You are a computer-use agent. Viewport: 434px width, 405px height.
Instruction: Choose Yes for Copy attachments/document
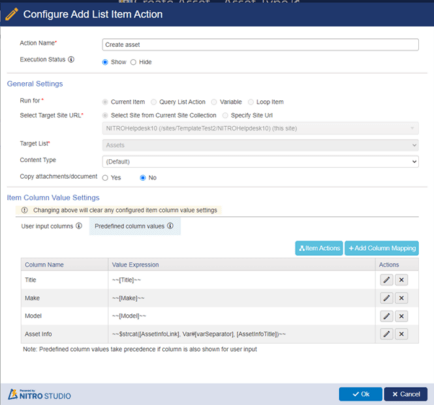[105, 178]
